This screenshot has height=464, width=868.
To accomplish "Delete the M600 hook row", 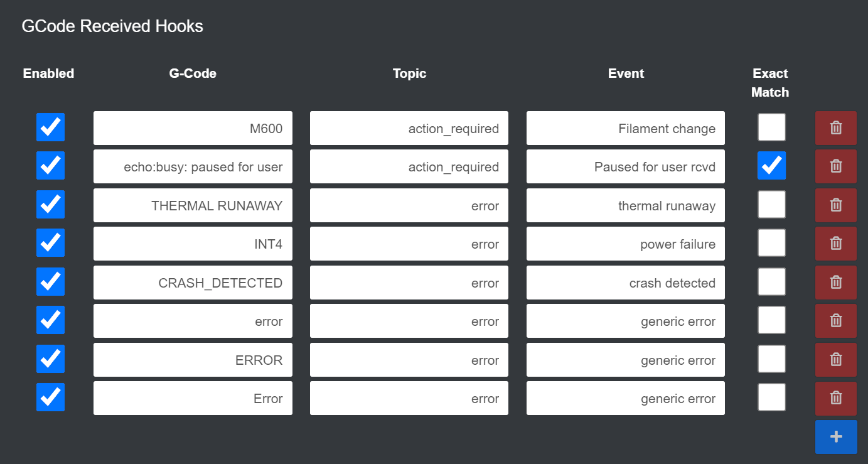I will pyautogui.click(x=835, y=128).
